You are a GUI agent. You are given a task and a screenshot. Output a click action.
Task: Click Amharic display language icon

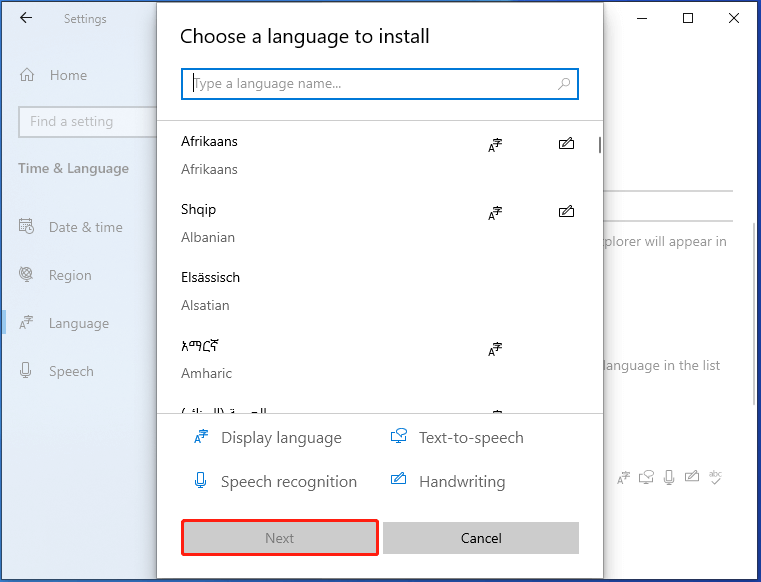pyautogui.click(x=495, y=349)
